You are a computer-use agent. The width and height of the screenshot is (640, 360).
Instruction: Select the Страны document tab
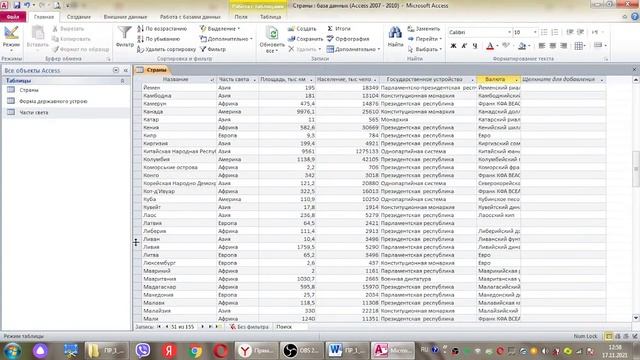tap(152, 70)
